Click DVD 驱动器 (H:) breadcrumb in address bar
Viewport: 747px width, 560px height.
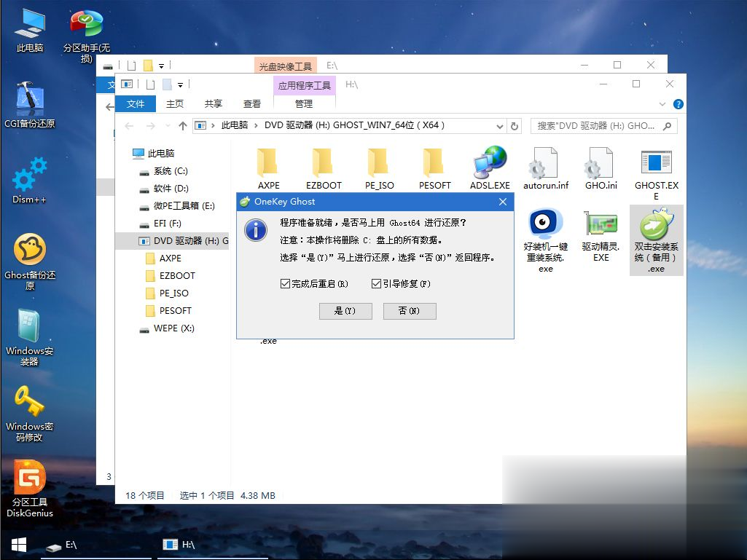(354, 125)
